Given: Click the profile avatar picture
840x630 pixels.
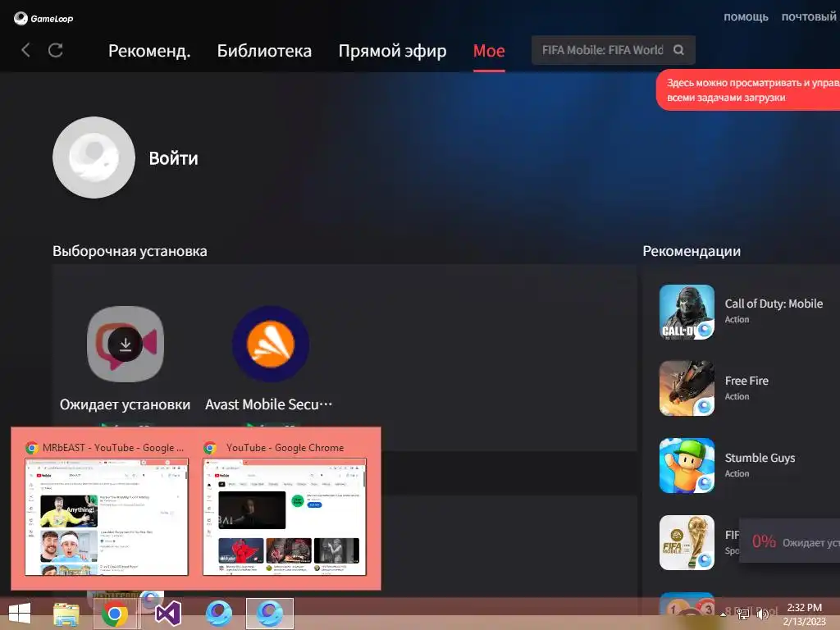Looking at the screenshot, I should tap(94, 157).
